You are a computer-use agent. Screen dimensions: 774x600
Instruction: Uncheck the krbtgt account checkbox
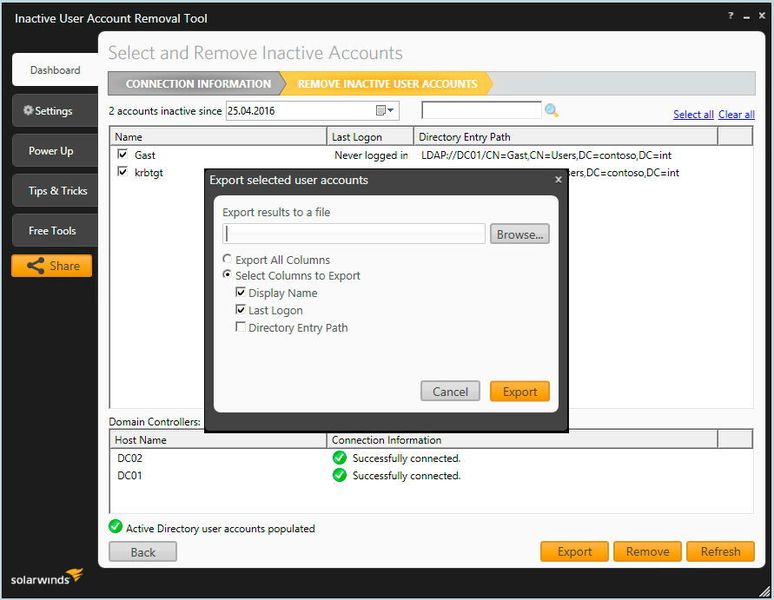click(x=122, y=172)
